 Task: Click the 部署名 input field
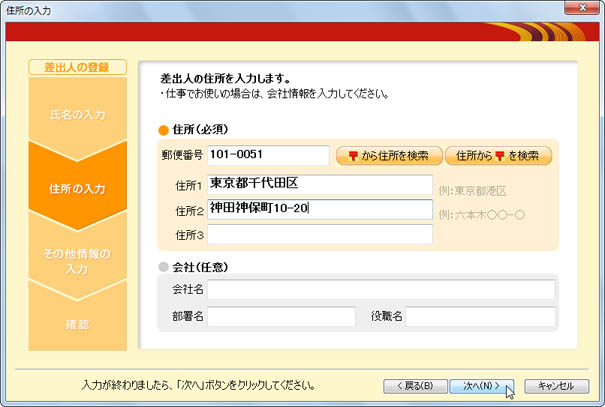click(281, 317)
